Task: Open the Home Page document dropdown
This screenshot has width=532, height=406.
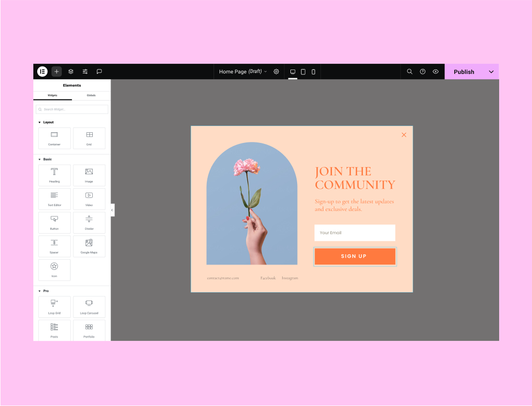Action: (x=243, y=71)
